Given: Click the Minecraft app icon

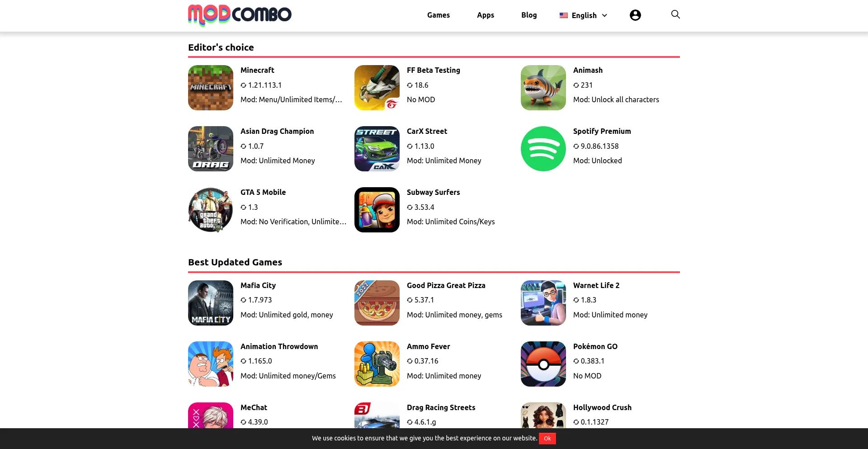Looking at the screenshot, I should click(211, 88).
